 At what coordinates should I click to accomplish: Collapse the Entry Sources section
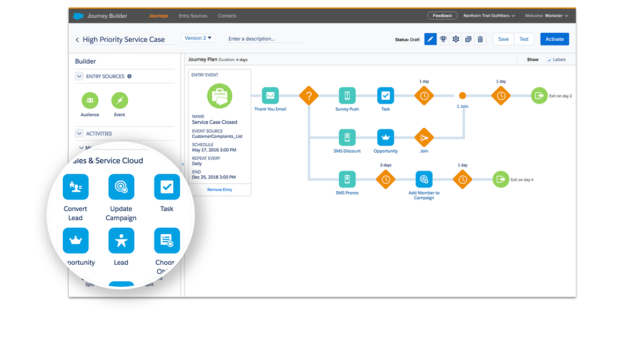tap(79, 76)
